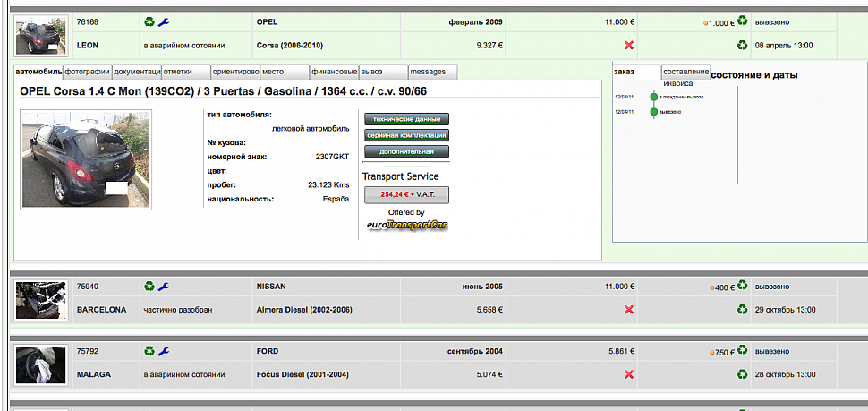The height and width of the screenshot is (411, 868).
Task: Click the green recycle icon beside ID 75940
Action: [x=149, y=287]
